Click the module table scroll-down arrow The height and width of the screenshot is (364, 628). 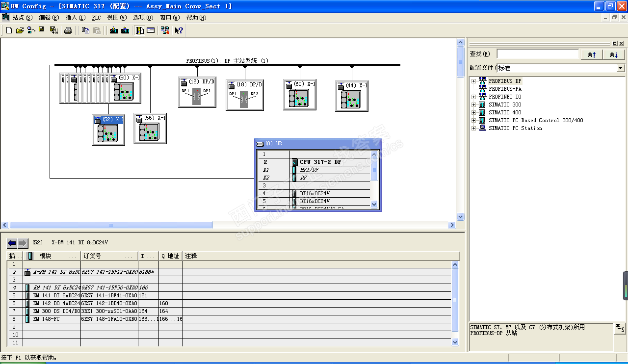tap(455, 342)
